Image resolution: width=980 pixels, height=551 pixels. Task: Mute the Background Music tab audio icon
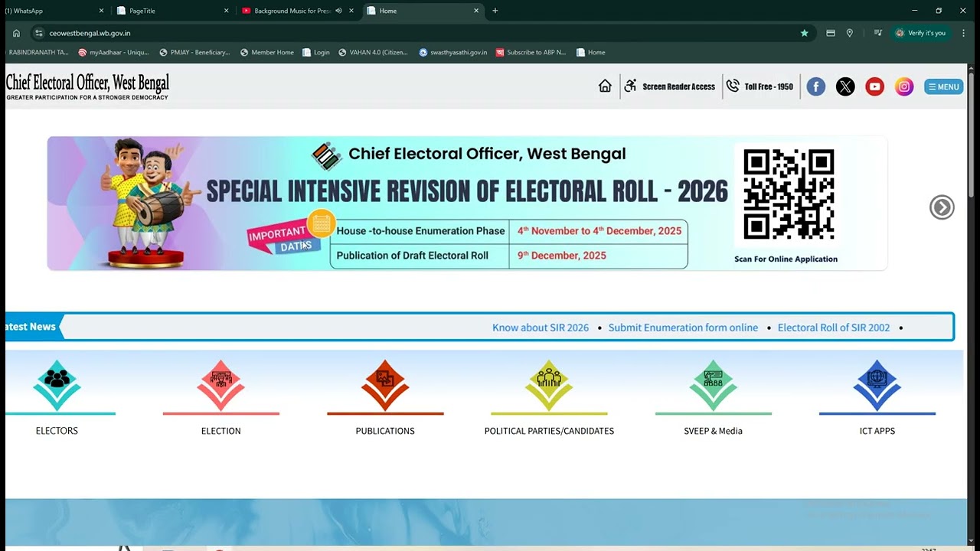click(338, 11)
